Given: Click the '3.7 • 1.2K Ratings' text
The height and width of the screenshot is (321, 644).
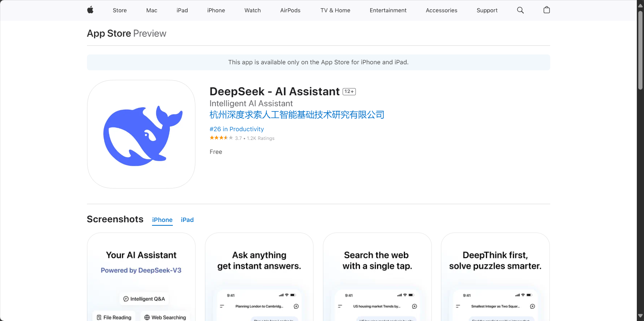Looking at the screenshot, I should coord(254,138).
